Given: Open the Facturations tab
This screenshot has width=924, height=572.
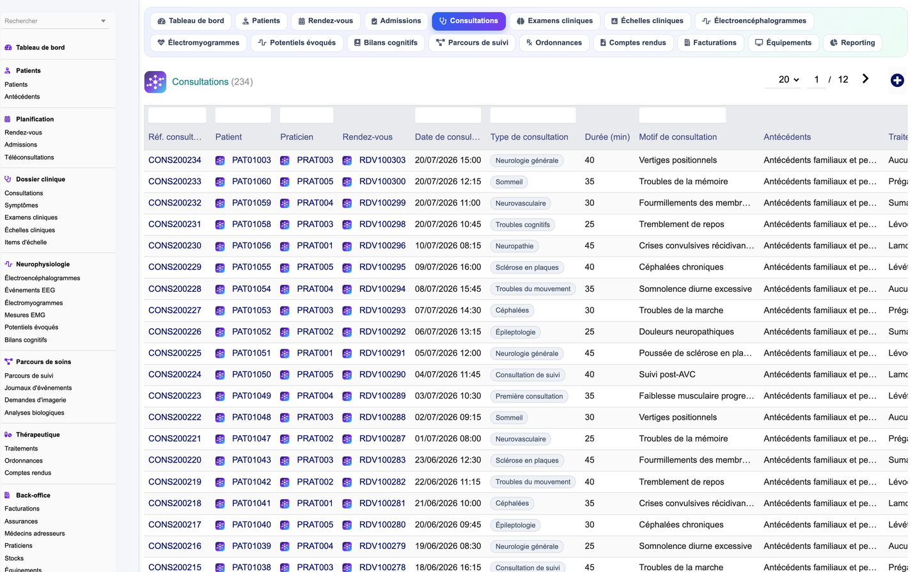Looking at the screenshot, I should coord(710,43).
